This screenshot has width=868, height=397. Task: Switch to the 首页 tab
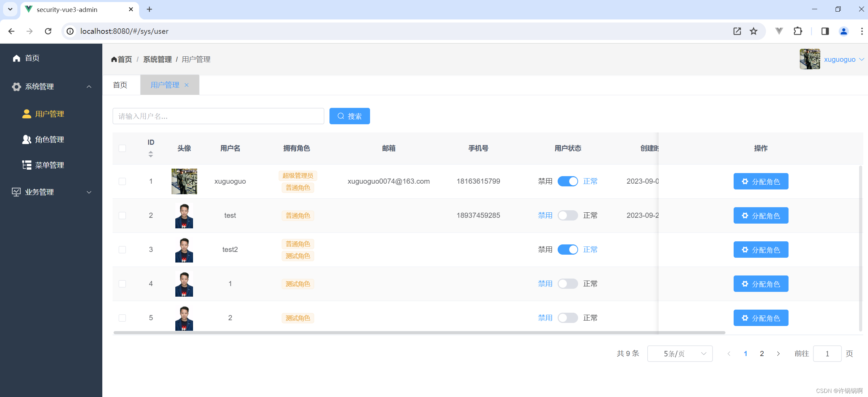(x=120, y=85)
